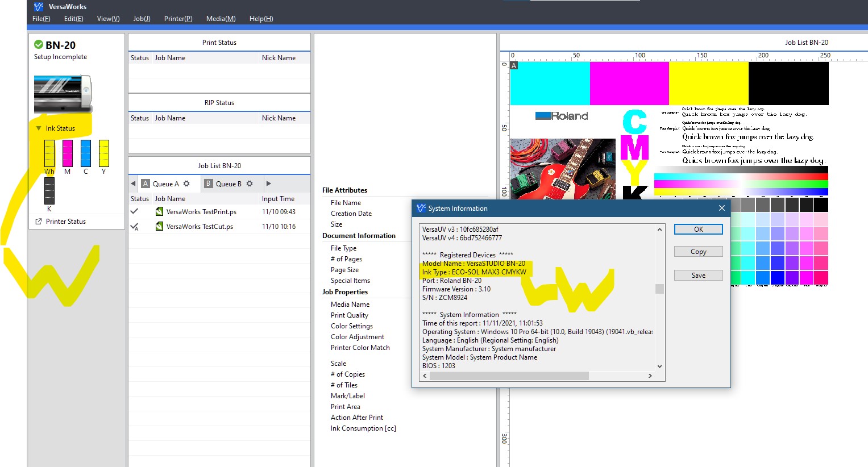
Task: Click Job Name header in Print Status
Action: pos(170,58)
